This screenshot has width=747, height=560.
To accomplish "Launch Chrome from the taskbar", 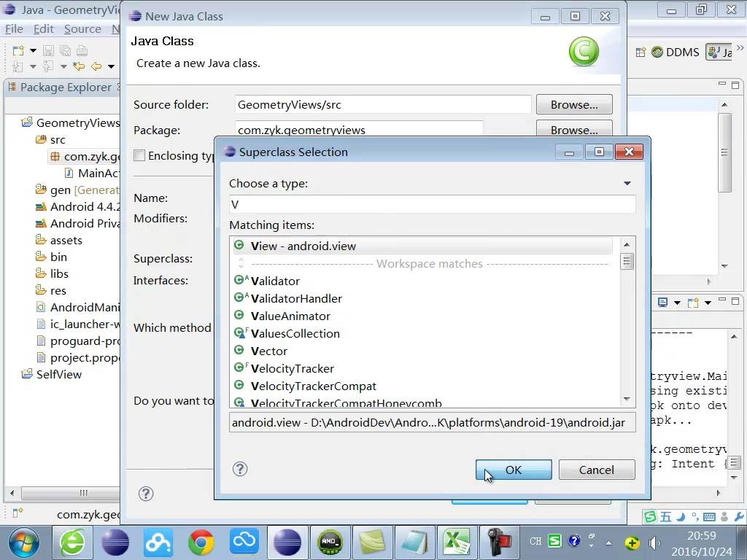I will coord(201,542).
